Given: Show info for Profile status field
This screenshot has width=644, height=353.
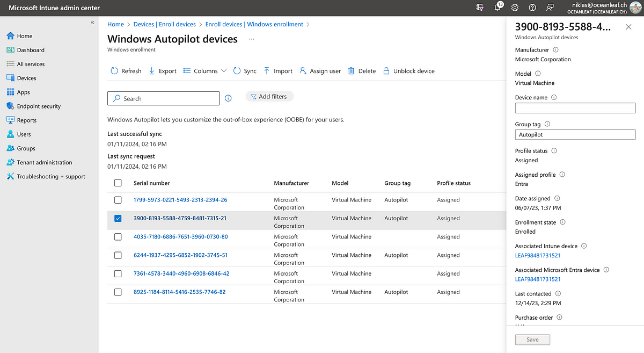Looking at the screenshot, I should point(554,151).
